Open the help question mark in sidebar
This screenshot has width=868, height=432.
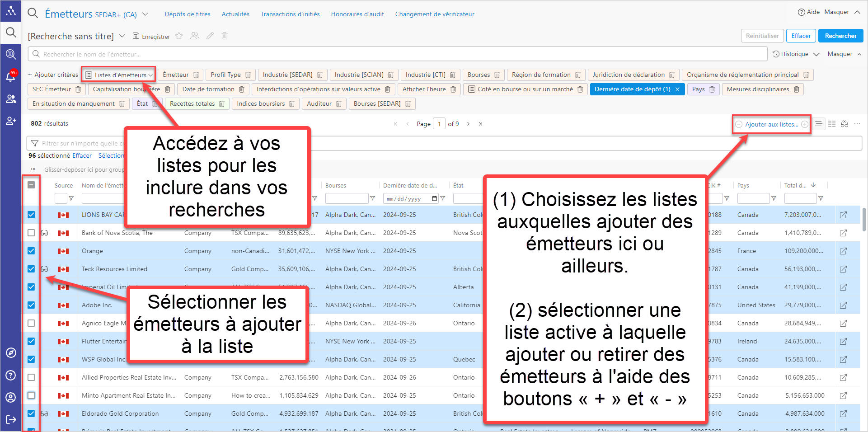click(11, 375)
